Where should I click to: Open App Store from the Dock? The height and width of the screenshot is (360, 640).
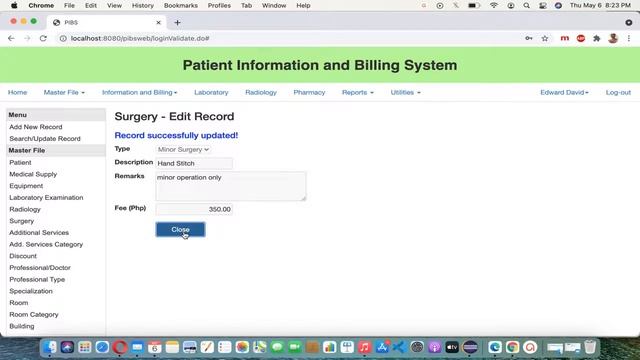(x=382, y=347)
